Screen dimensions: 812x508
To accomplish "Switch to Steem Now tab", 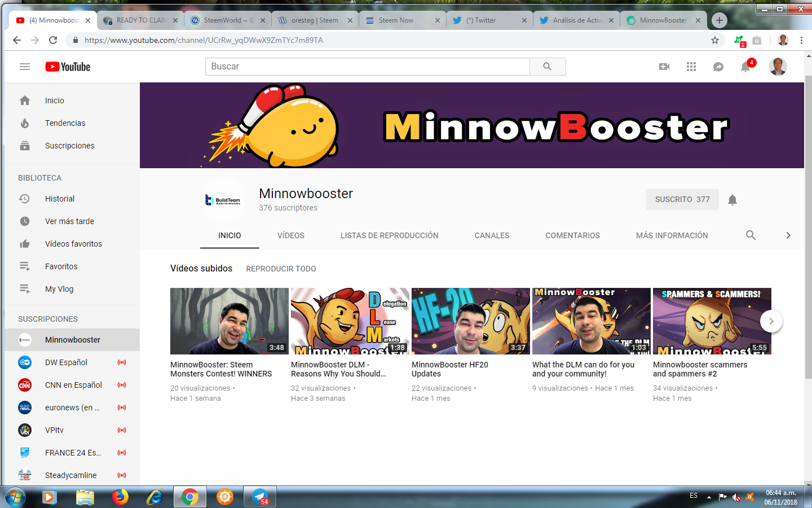I will pyautogui.click(x=403, y=20).
